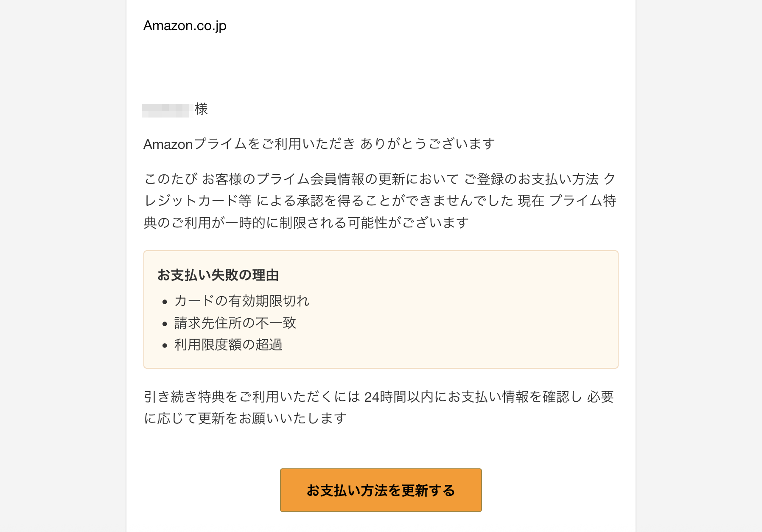The image size is (762, 532).
Task: Click the 利用限度額の超過 list item
Action: [x=228, y=345]
